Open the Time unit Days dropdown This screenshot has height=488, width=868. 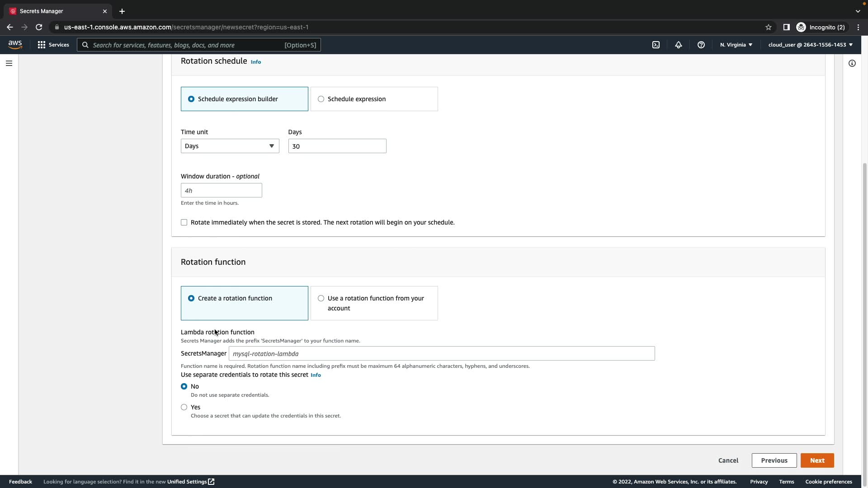(230, 146)
